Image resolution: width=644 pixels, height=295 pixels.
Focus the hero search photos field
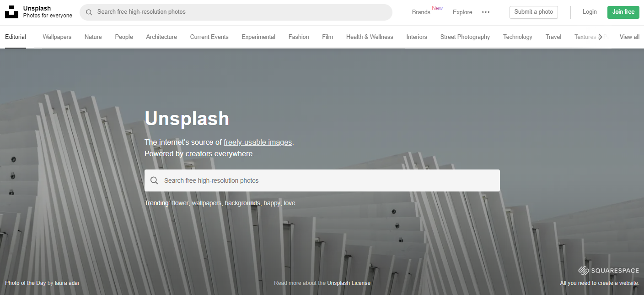(x=322, y=180)
